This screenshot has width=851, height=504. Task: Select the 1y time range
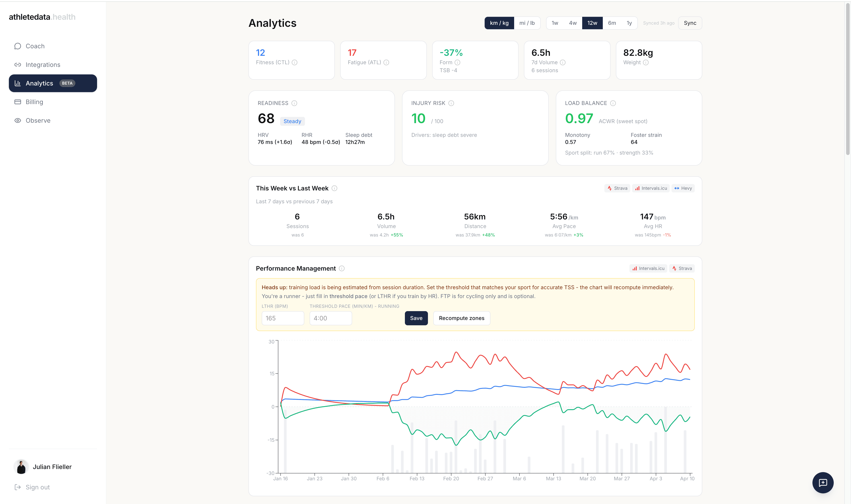(629, 23)
